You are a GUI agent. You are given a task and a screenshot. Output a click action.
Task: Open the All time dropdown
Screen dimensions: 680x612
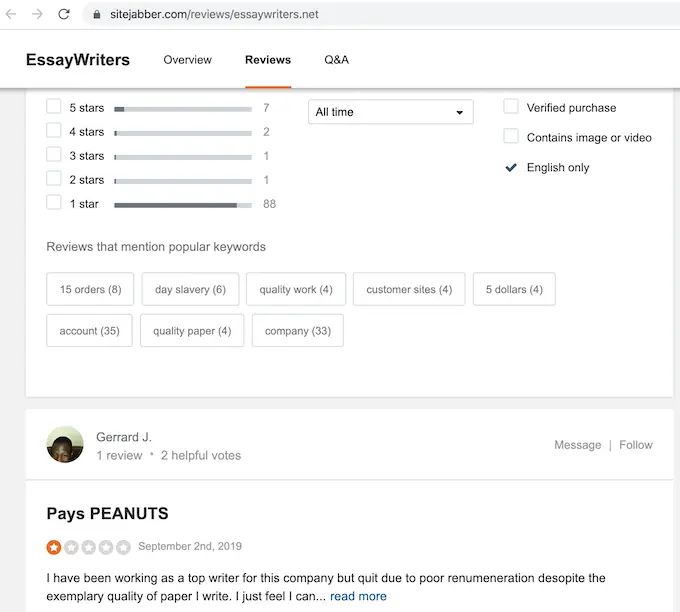(390, 112)
